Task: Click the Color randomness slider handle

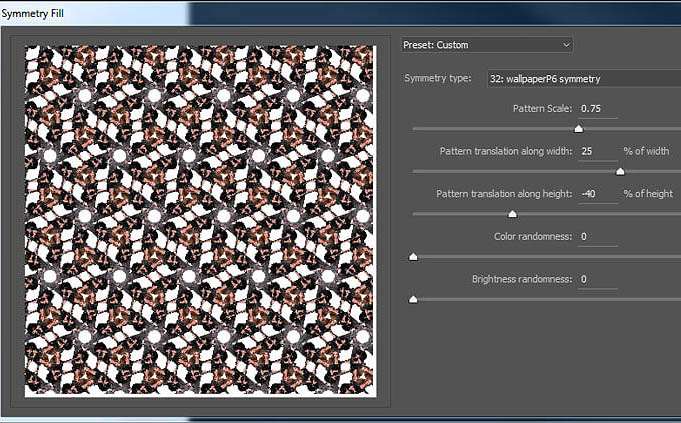Action: point(413,257)
